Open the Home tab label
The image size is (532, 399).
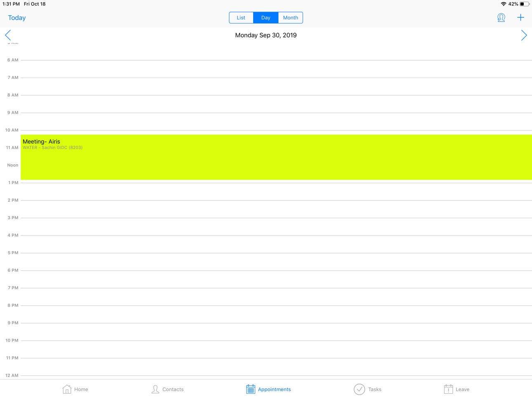[81, 390]
